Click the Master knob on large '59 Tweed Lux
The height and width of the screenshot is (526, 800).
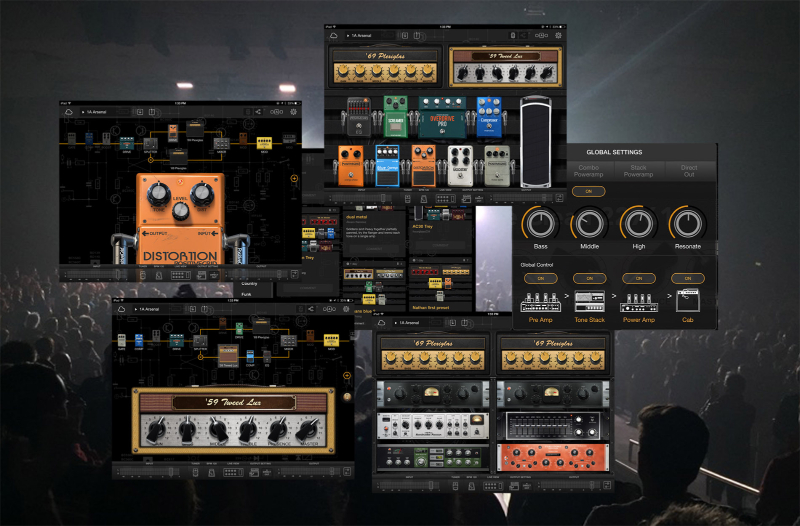[x=308, y=430]
